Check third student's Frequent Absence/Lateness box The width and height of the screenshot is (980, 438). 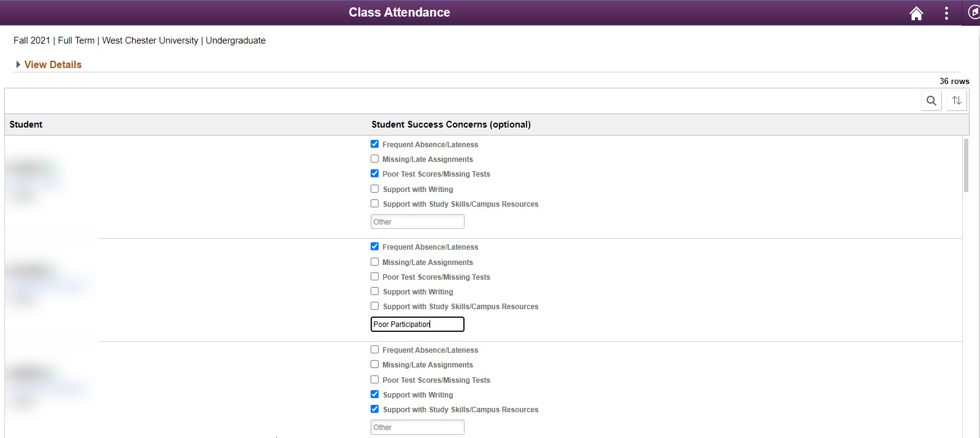coord(375,350)
